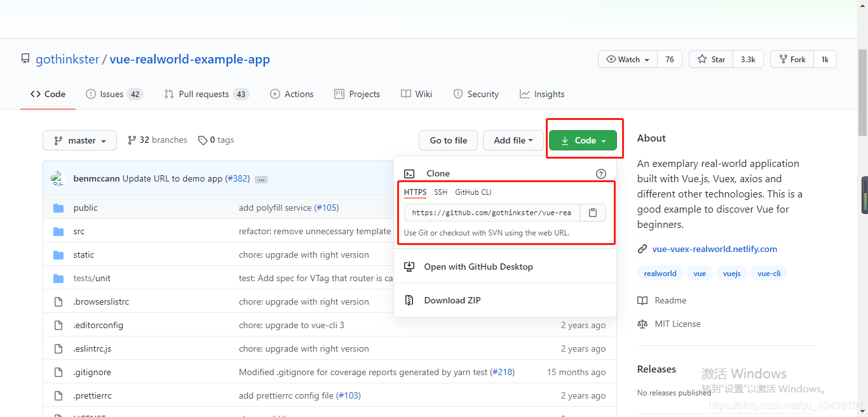This screenshot has width=868, height=417.
Task: Click the public folder icon
Action: 58,208
